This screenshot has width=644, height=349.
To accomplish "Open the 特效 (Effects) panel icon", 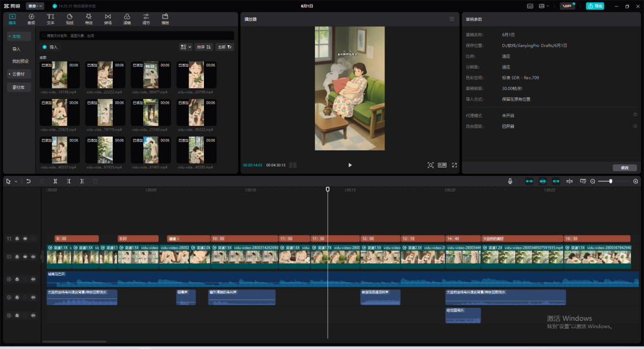I will [89, 18].
